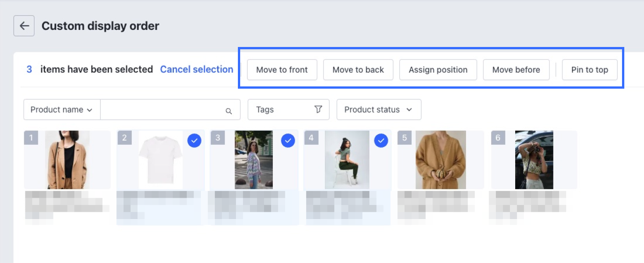This screenshot has height=263, width=644.
Task: Click position badge number 2
Action: tap(124, 138)
